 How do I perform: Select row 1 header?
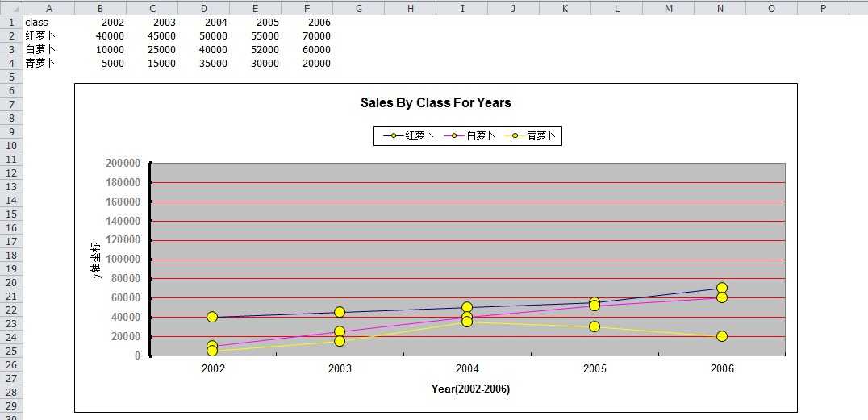pyautogui.click(x=11, y=22)
